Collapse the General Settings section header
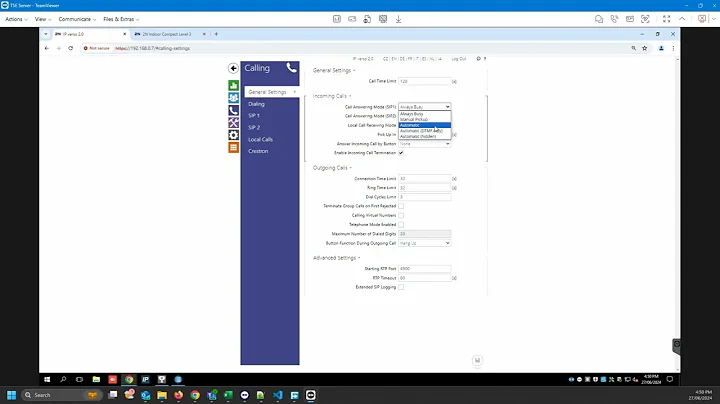The image size is (720, 404). coord(334,70)
